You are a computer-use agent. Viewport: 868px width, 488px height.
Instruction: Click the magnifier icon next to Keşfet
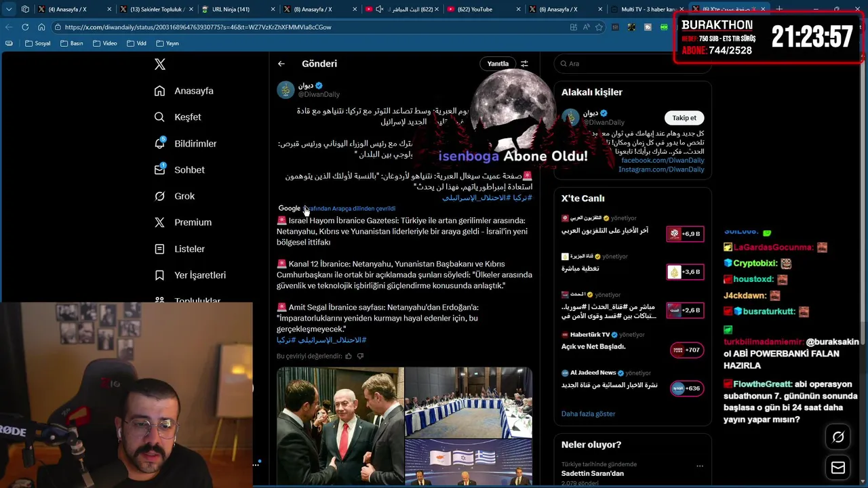(159, 117)
